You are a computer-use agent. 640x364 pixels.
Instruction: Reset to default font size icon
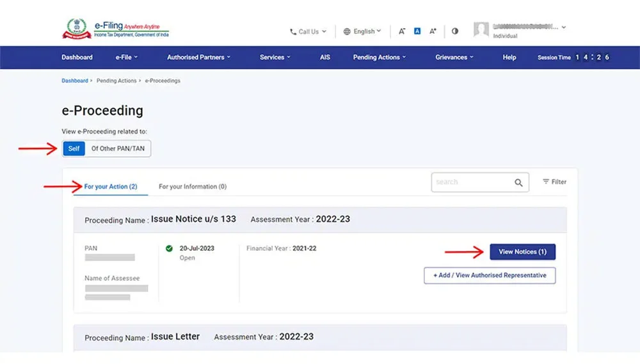click(x=417, y=31)
